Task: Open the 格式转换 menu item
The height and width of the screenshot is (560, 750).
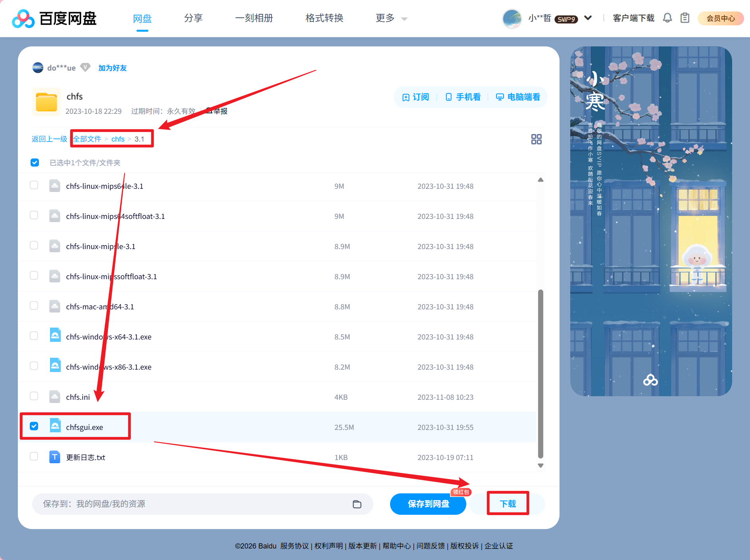Action: (x=324, y=18)
